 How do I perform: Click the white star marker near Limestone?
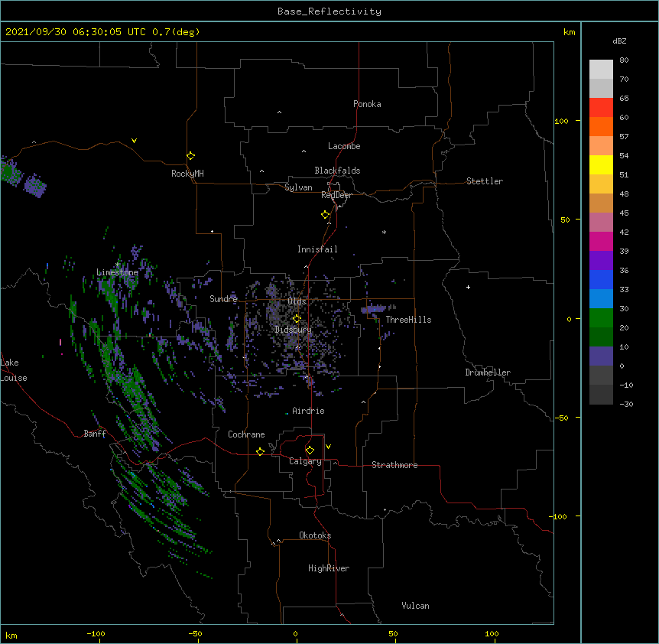tap(117, 265)
